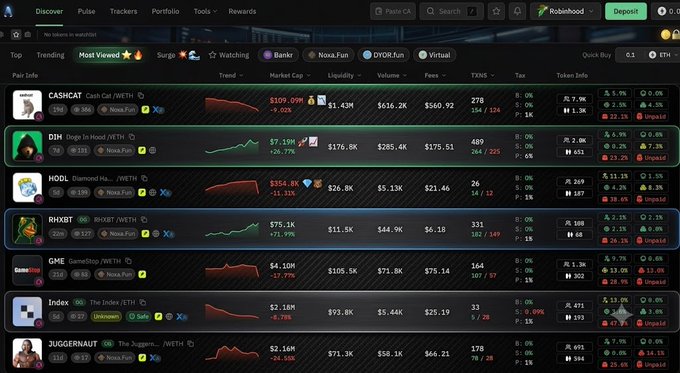Copy the RHXBT contract address icon
Viewport: 680px width, 373px height.
pos(144,219)
